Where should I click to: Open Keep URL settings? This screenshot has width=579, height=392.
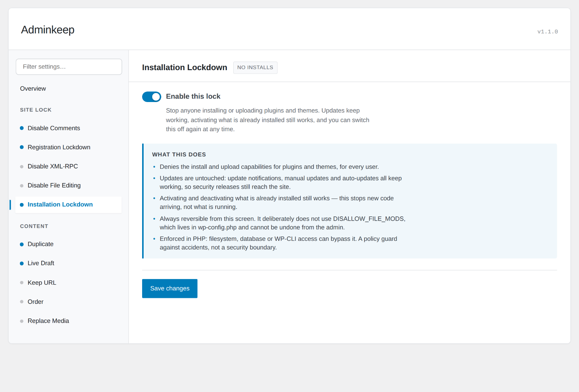coord(69,283)
